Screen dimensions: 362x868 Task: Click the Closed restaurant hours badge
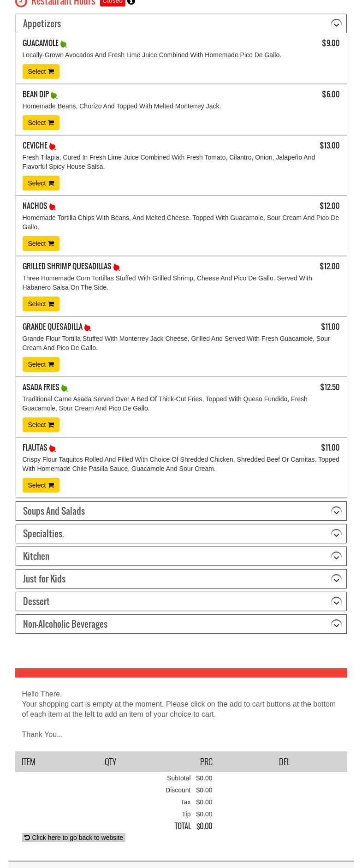[x=113, y=2]
